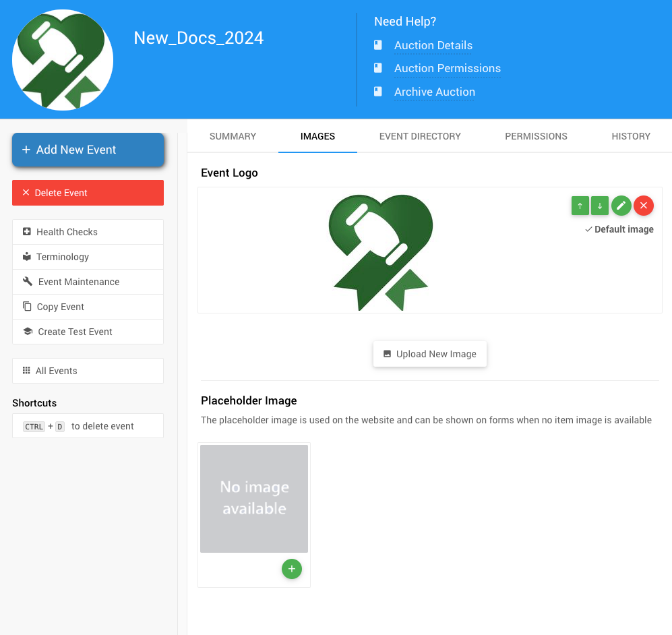The width and height of the screenshot is (672, 635).
Task: Choose Copy Event in the sidebar
Action: (88, 307)
